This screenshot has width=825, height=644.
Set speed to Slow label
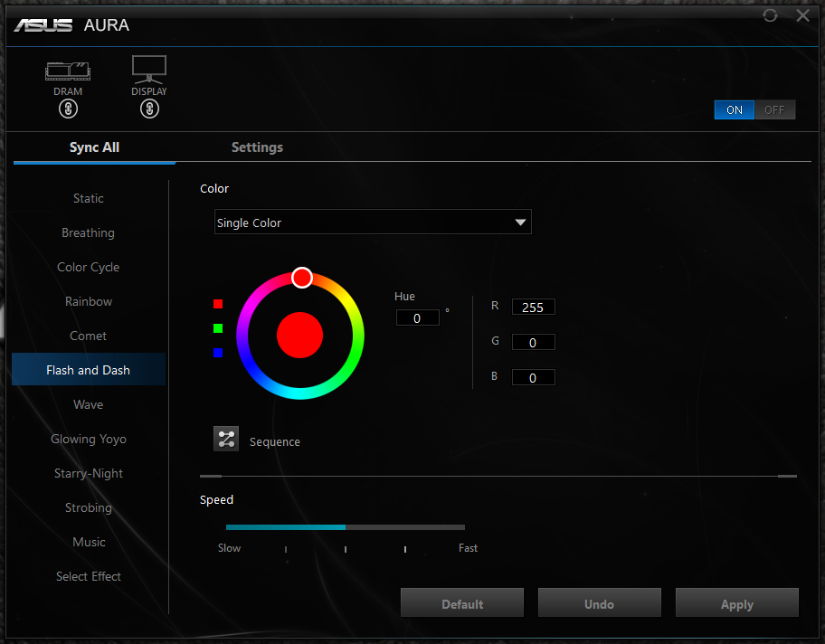point(230,548)
